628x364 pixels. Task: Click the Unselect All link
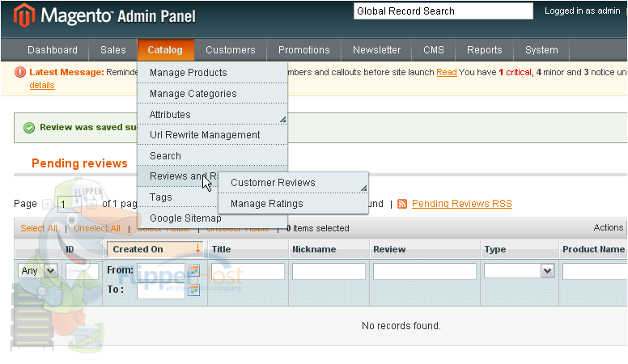(97, 228)
